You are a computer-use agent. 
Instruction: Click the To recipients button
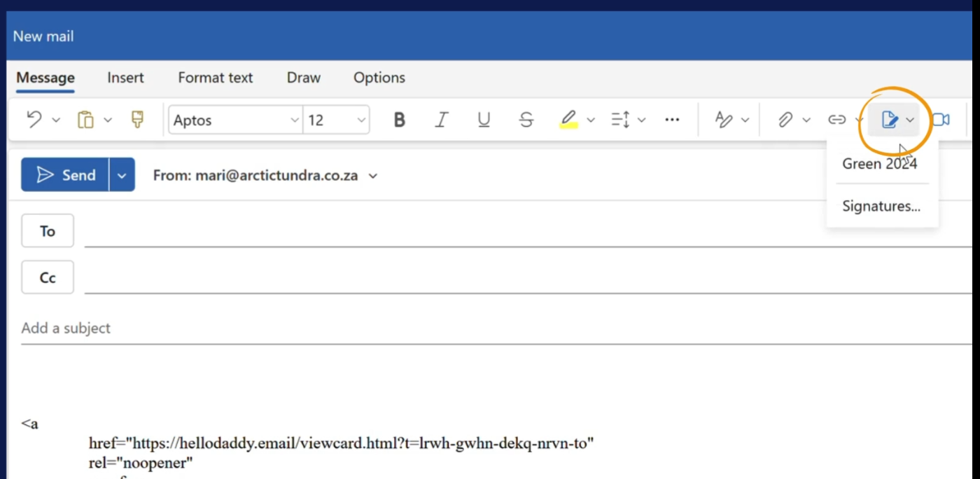pos(48,231)
